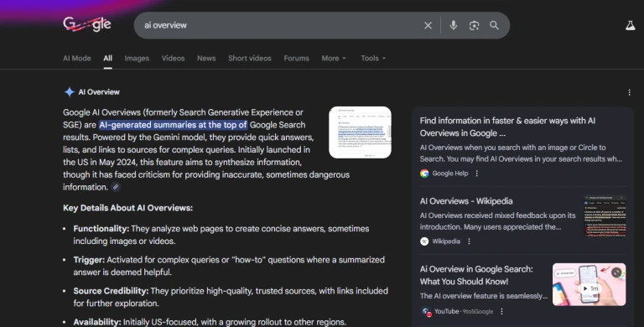Switch to Short videos tab
Screen dimensions: 644x327
point(250,59)
